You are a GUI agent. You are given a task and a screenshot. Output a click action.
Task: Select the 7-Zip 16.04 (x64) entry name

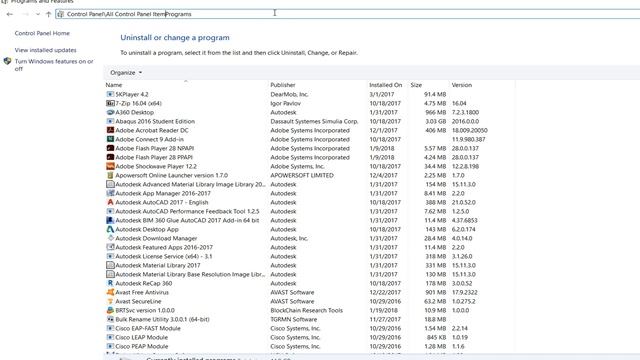pos(138,103)
